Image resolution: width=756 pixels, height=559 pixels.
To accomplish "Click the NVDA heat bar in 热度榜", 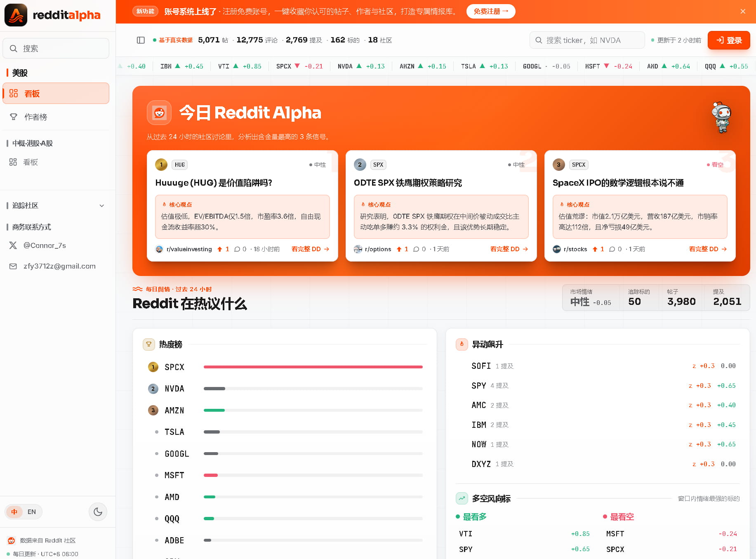I will coord(313,389).
